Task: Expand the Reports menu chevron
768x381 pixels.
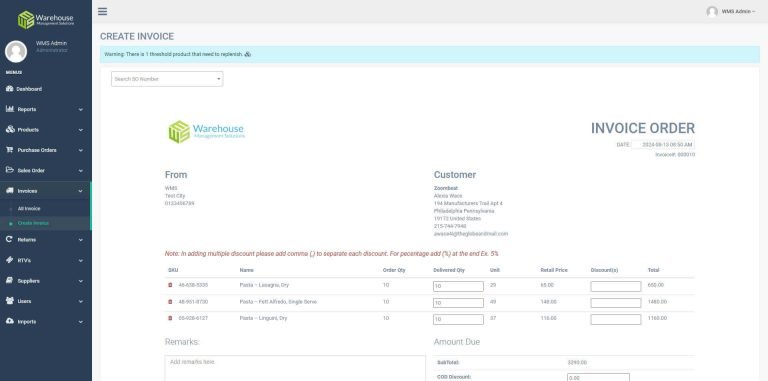Action: (x=81, y=109)
